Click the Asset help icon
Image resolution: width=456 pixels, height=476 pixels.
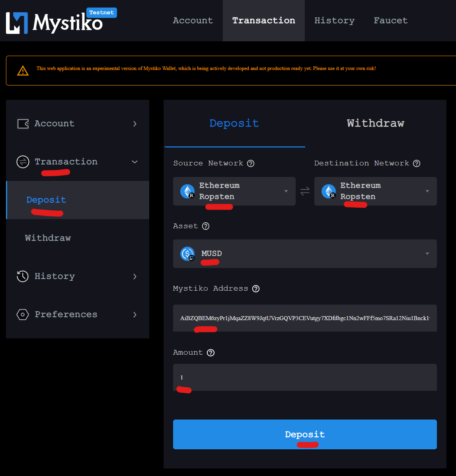click(x=206, y=226)
